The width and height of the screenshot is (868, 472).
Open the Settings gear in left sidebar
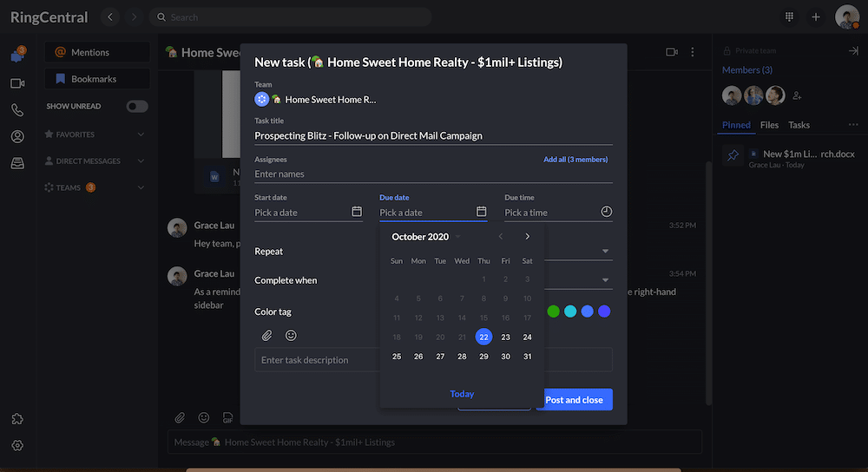click(x=17, y=445)
